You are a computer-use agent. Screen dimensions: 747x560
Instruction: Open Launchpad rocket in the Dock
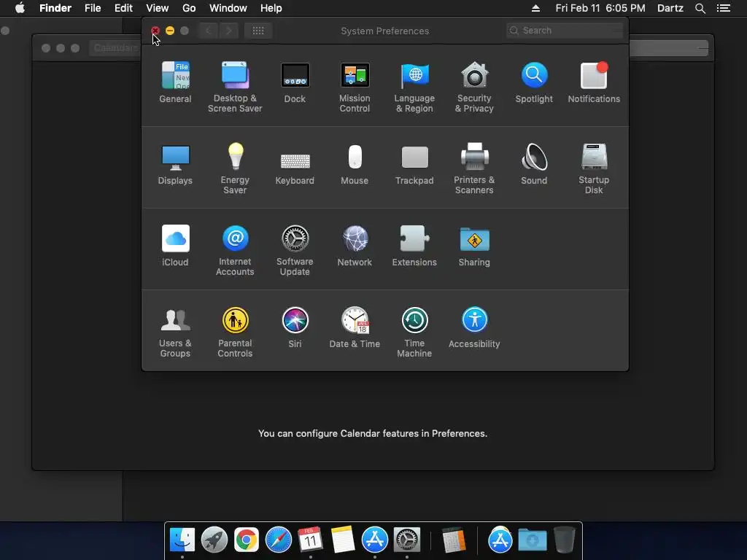214,540
